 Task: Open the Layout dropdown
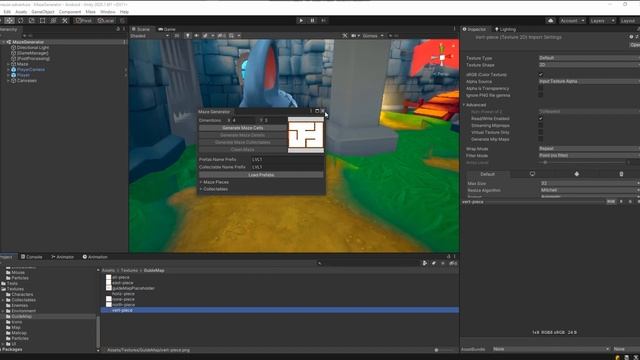click(x=629, y=20)
